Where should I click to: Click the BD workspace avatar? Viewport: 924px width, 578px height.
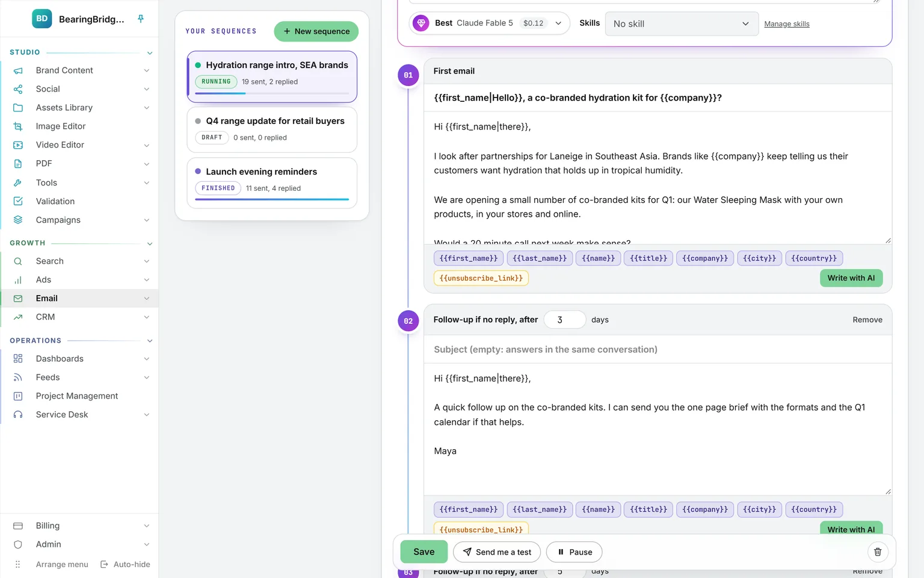tap(42, 19)
